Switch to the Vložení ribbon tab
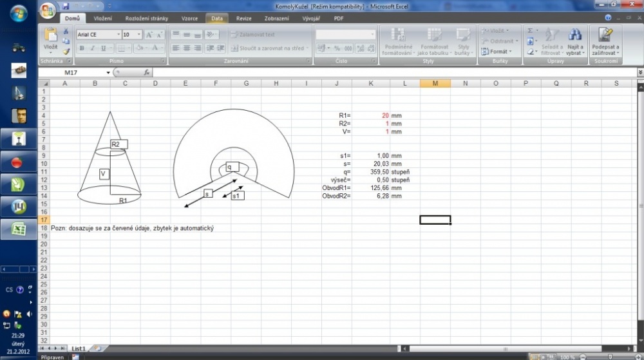644x360 pixels. point(102,19)
